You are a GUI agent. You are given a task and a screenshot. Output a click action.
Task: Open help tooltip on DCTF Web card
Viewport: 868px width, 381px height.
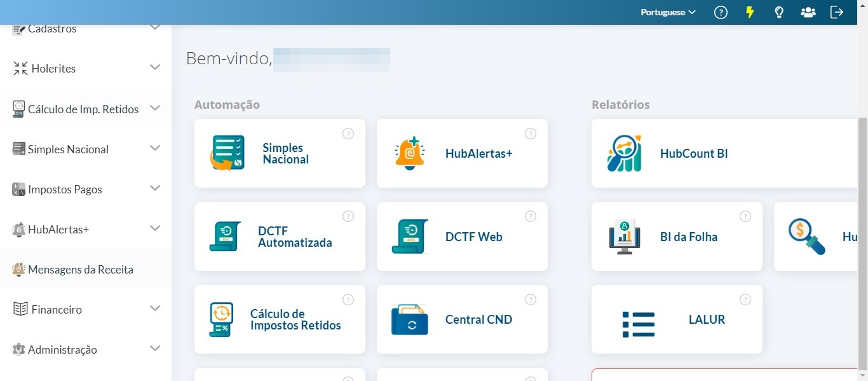(x=531, y=216)
